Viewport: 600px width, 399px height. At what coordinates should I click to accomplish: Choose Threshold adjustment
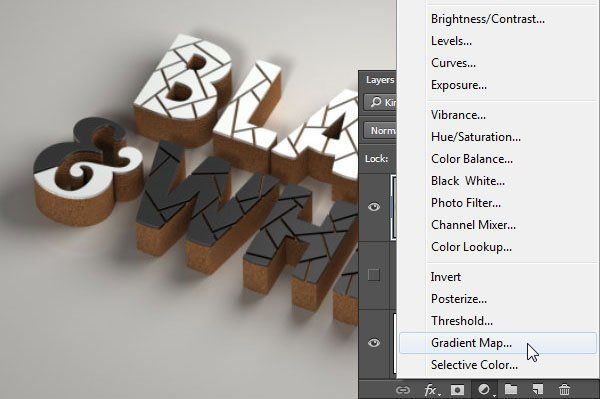[462, 321]
